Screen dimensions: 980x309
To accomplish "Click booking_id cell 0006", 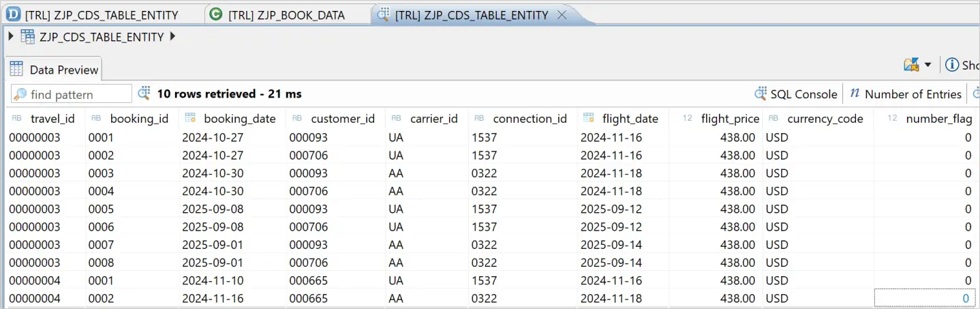I will point(132,226).
